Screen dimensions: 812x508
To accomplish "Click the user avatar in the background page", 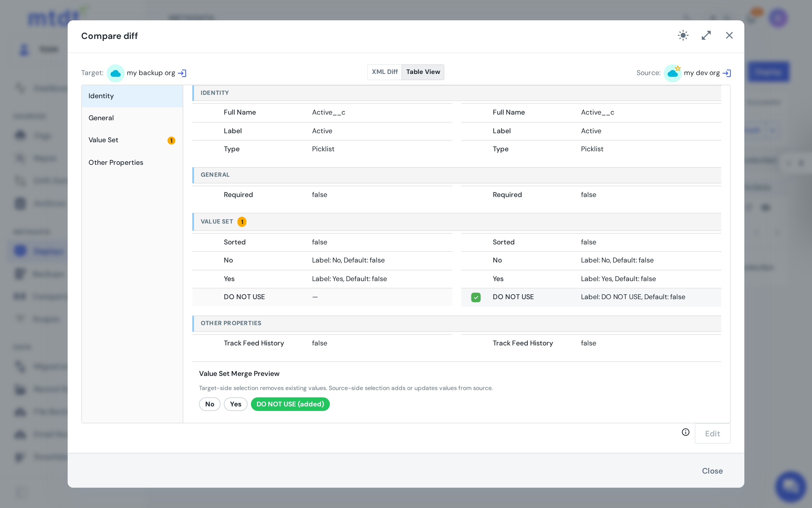I will pos(778,18).
